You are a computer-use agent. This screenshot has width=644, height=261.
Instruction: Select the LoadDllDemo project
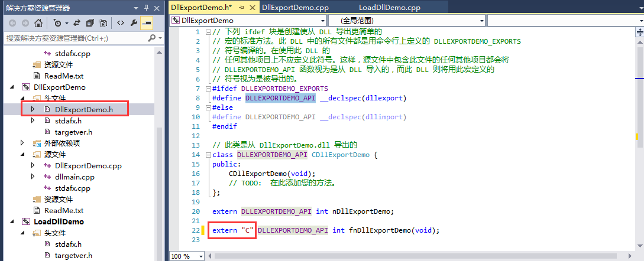tap(59, 221)
